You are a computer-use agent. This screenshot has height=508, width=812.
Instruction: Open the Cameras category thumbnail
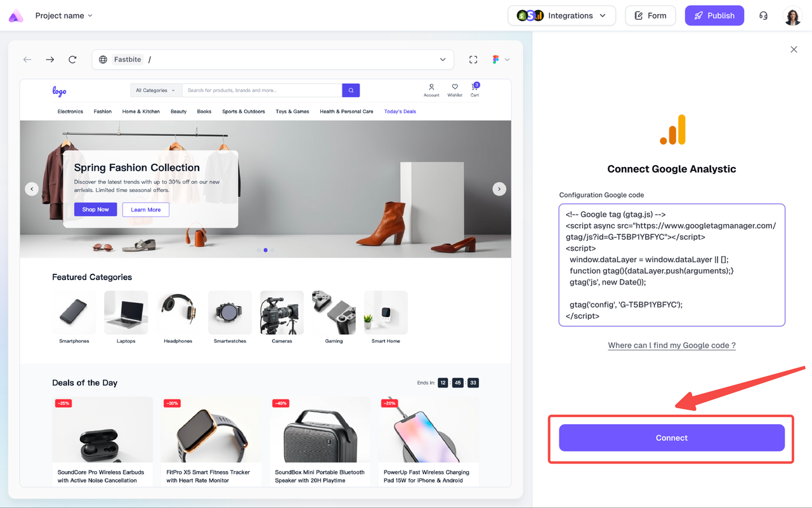[x=282, y=312]
